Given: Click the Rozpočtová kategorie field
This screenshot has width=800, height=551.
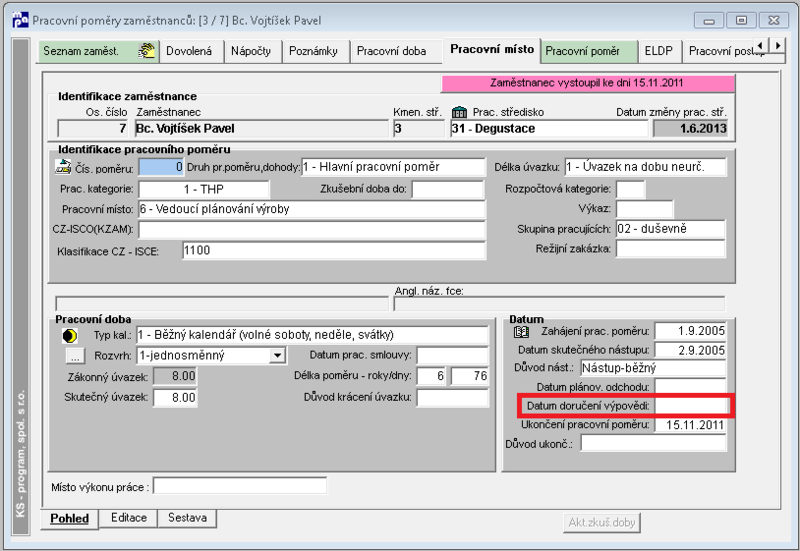Looking at the screenshot, I should [630, 189].
